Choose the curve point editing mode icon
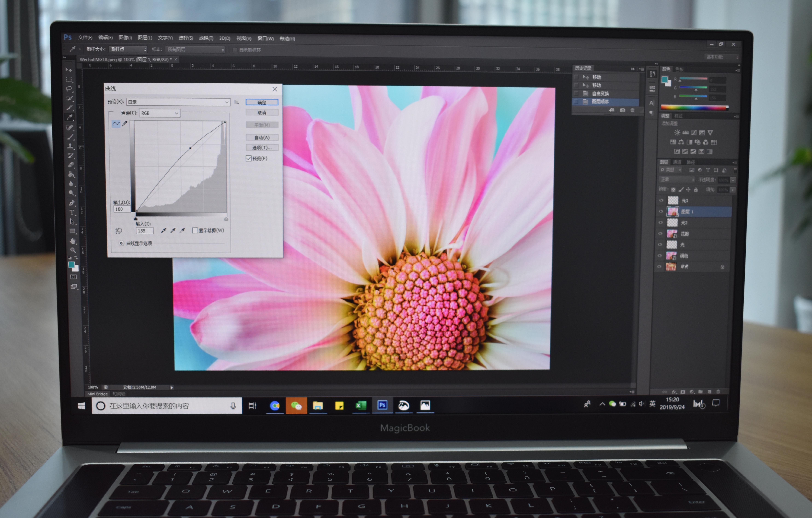This screenshot has width=812, height=518. [116, 124]
